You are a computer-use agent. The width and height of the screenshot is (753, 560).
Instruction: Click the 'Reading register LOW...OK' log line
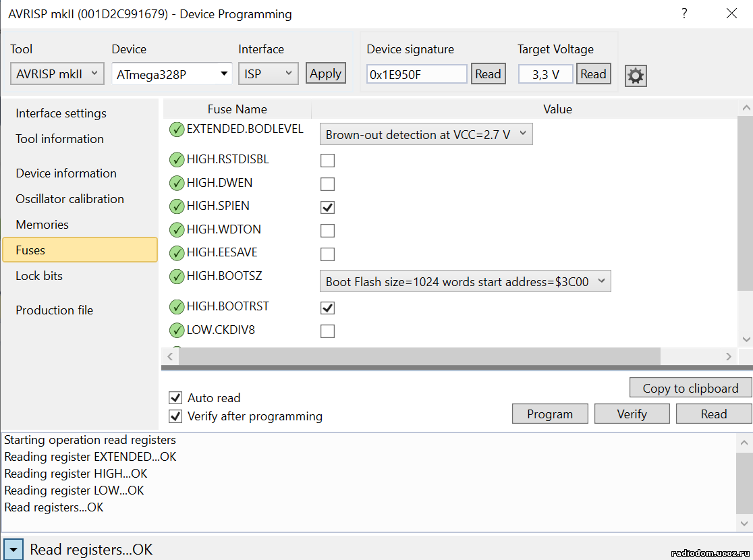pyautogui.click(x=74, y=491)
